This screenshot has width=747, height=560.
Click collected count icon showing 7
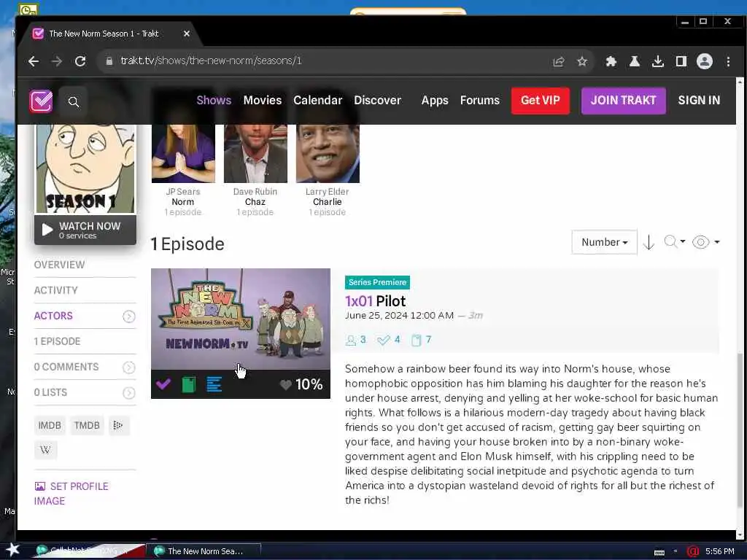point(421,340)
